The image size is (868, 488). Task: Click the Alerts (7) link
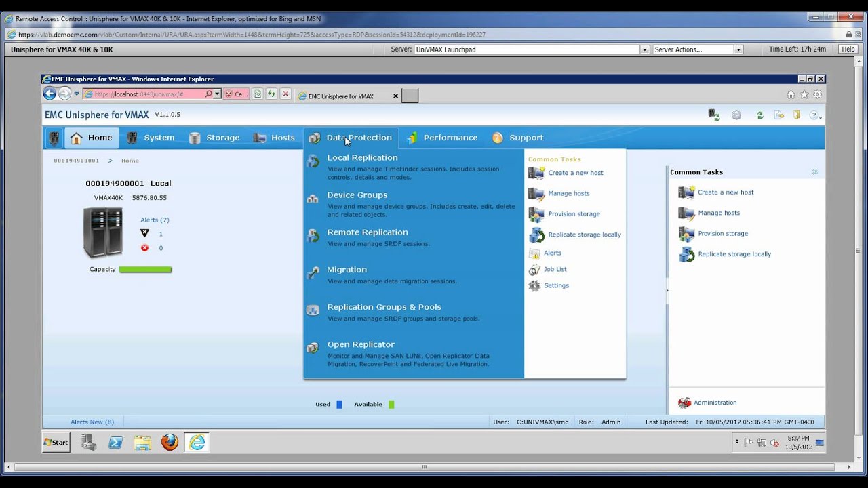coord(155,220)
